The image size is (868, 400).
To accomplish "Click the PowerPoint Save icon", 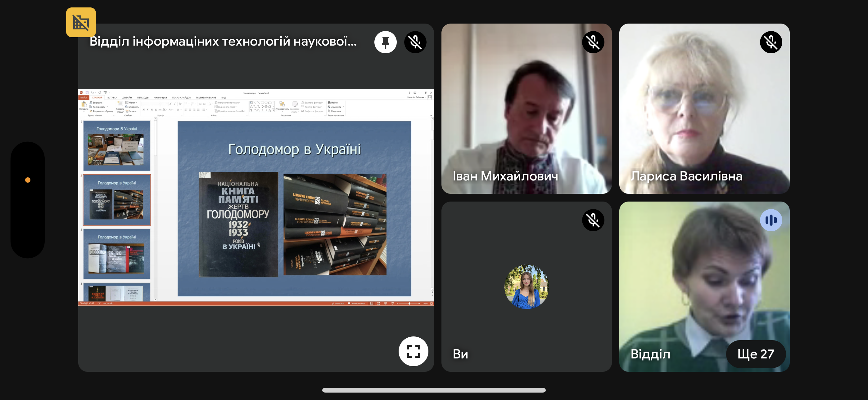I will pyautogui.click(x=87, y=93).
